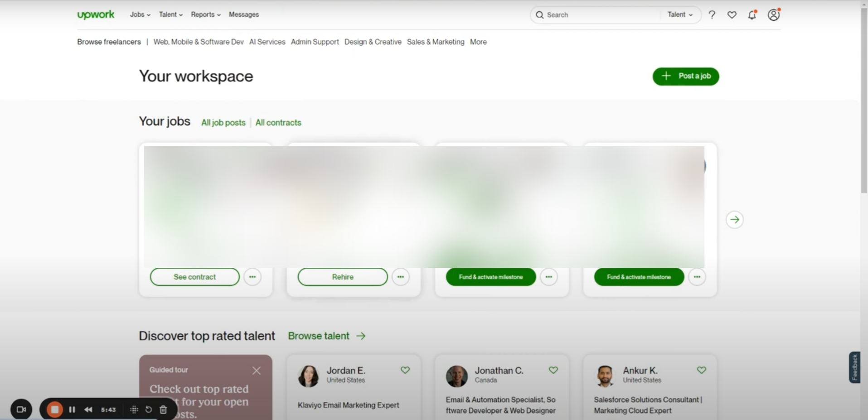
Task: Open options menu on fourth job card
Action: coord(697,277)
